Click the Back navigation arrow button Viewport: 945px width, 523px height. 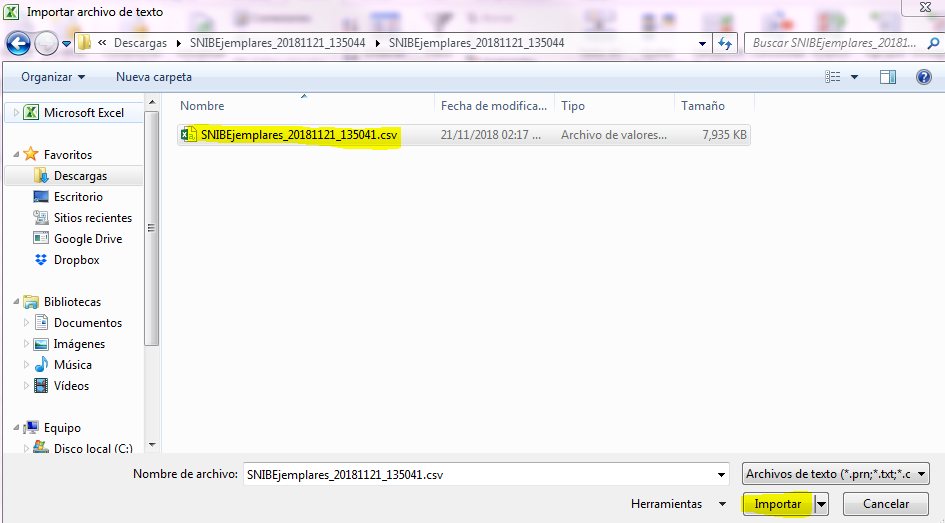18,43
